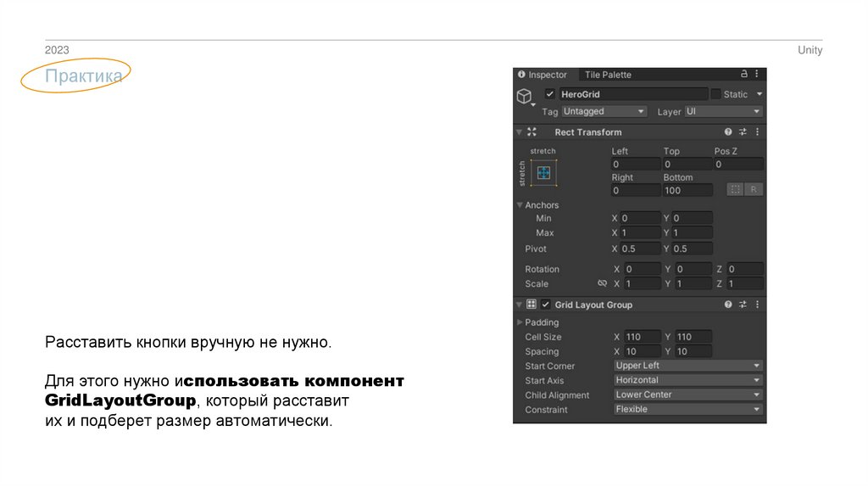
Task: Click the Left value field
Action: (x=636, y=164)
